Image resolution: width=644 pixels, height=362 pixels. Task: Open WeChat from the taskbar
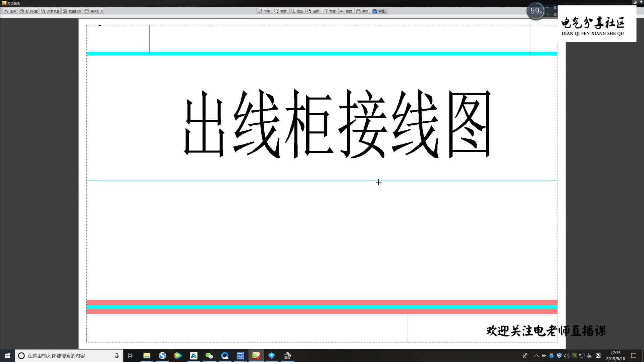point(209,356)
